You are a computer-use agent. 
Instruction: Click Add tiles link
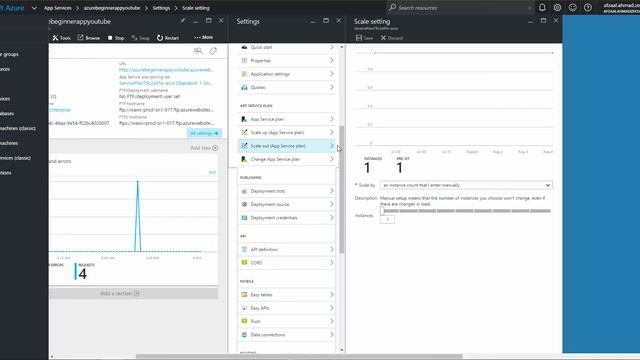[204, 148]
